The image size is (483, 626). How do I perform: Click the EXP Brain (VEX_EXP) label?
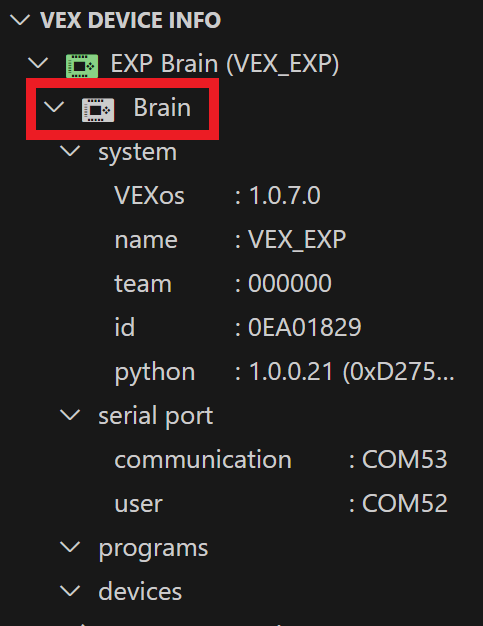pos(225,64)
